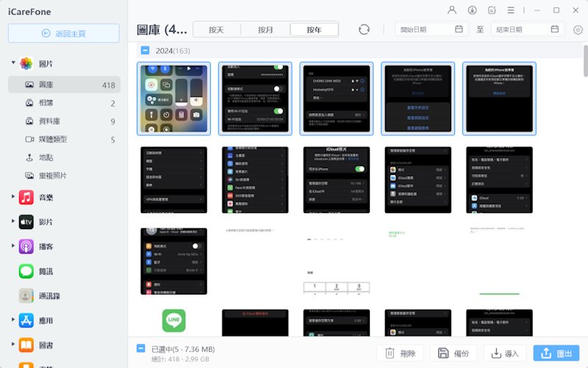Toggle the 2024 group selection checkbox
The width and height of the screenshot is (588, 368).
coord(145,50)
